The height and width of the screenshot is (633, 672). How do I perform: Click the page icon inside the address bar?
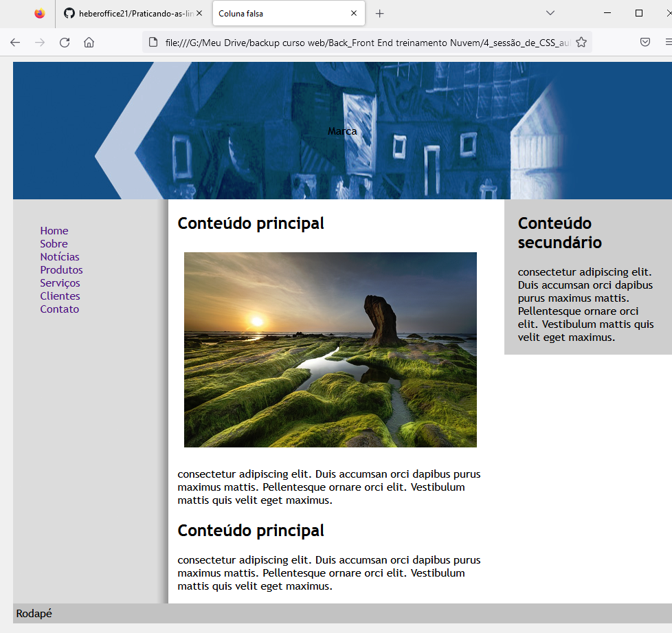pos(152,42)
